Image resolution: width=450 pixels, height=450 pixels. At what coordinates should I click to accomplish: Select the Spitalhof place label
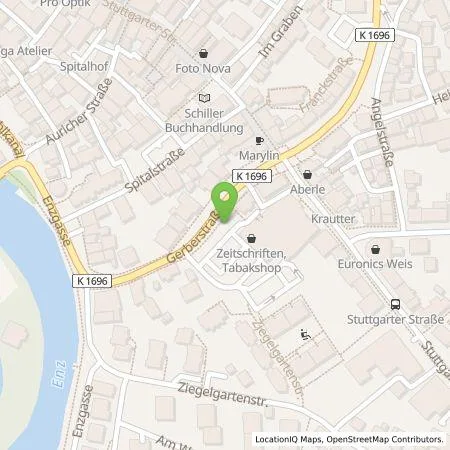click(84, 66)
